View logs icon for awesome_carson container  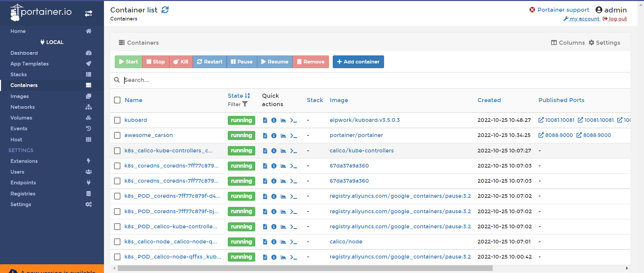click(265, 135)
